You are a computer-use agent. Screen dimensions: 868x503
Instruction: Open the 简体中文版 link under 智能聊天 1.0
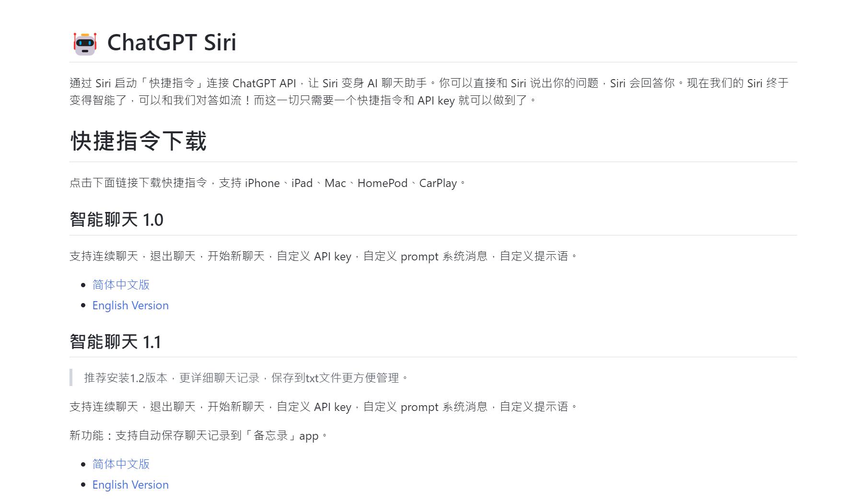(121, 285)
